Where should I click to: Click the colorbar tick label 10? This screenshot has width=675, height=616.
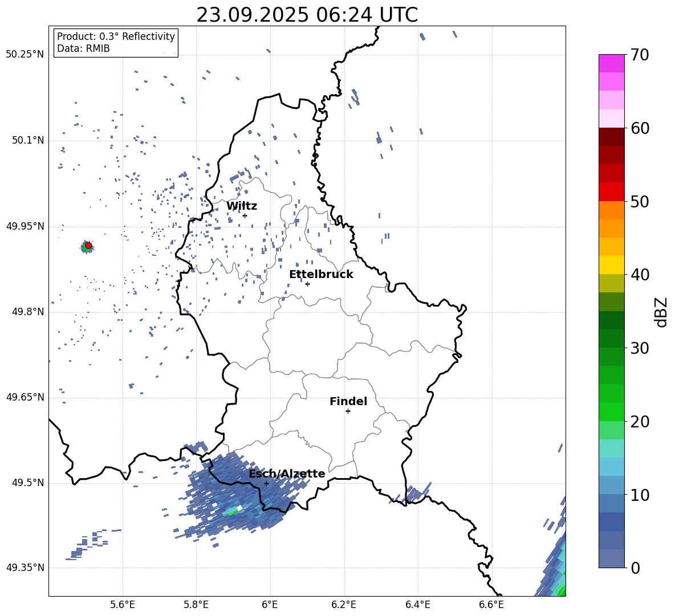coord(639,495)
